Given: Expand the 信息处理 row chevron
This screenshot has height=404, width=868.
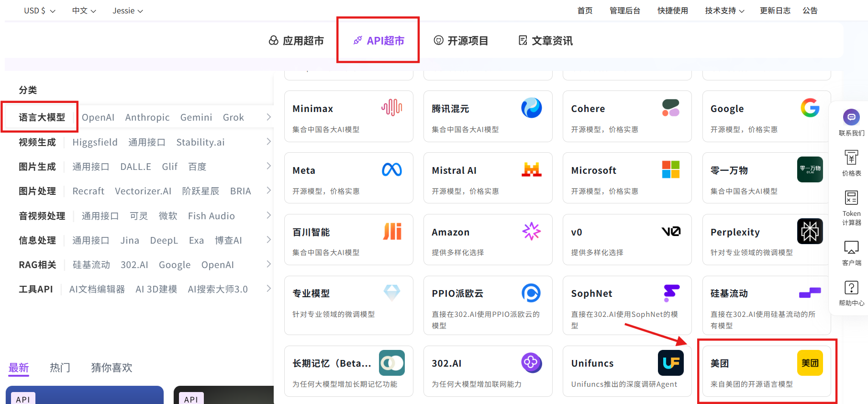Looking at the screenshot, I should [268, 239].
